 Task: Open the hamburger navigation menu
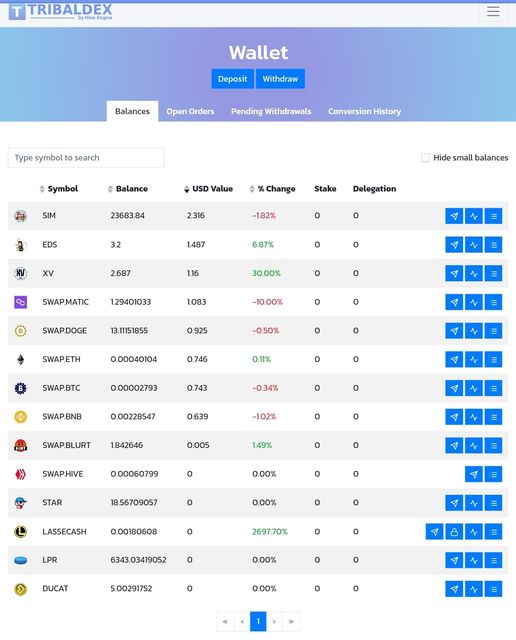point(493,11)
